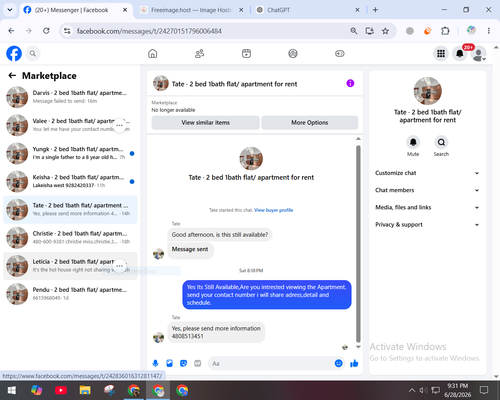This screenshot has width=500, height=400.
Task: Open the Valee conversation
Action: [x=70, y=125]
